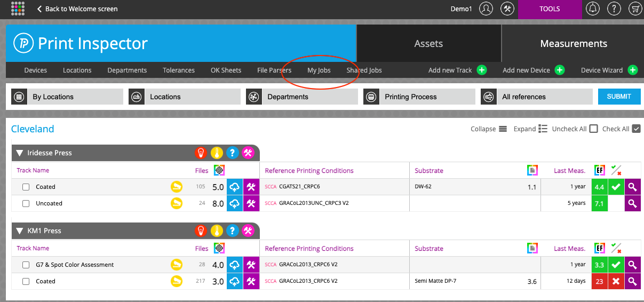
Task: Open the Departments filter dropdown
Action: pyautogui.click(x=302, y=97)
